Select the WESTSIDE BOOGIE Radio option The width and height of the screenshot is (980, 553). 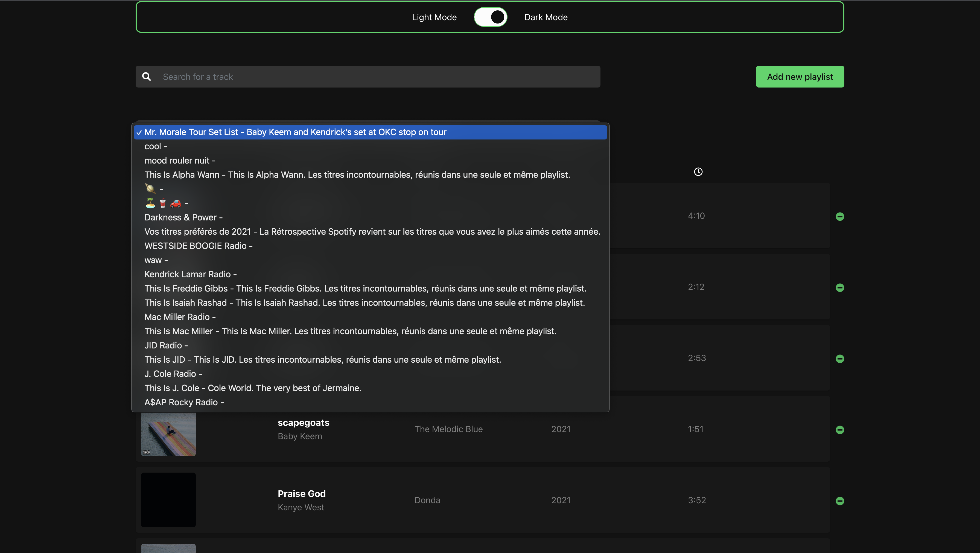[x=198, y=246]
